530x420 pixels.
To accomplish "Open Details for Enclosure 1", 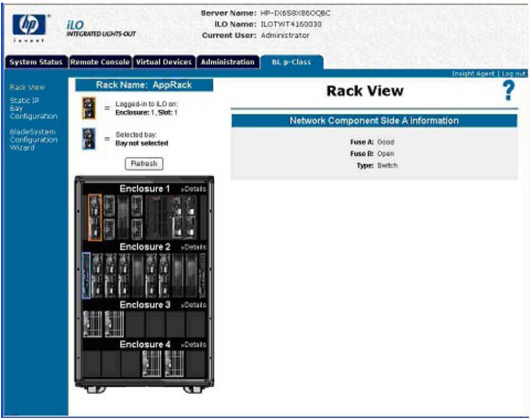I will pos(193,189).
